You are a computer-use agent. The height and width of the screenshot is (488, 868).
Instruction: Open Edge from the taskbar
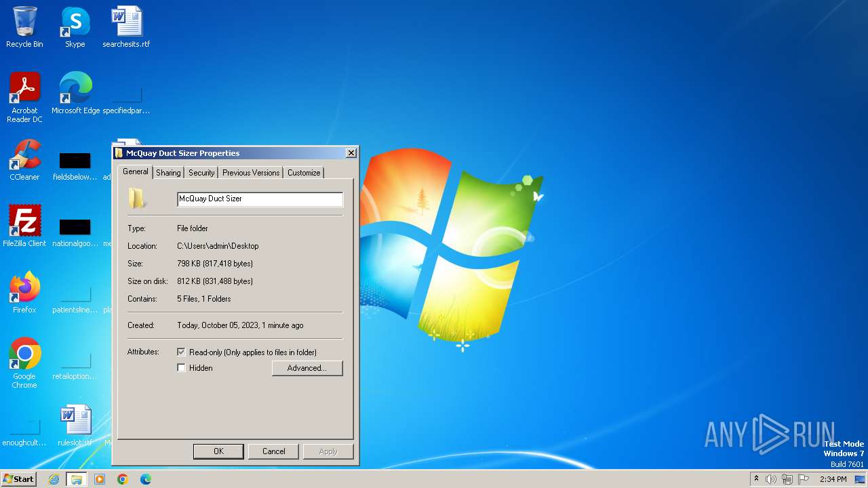[x=146, y=479]
